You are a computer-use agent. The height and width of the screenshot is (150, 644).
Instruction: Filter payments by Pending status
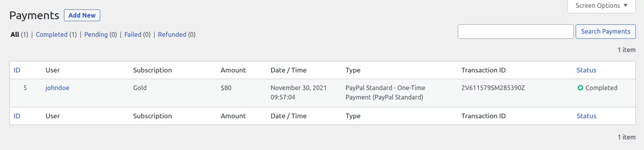(x=96, y=34)
